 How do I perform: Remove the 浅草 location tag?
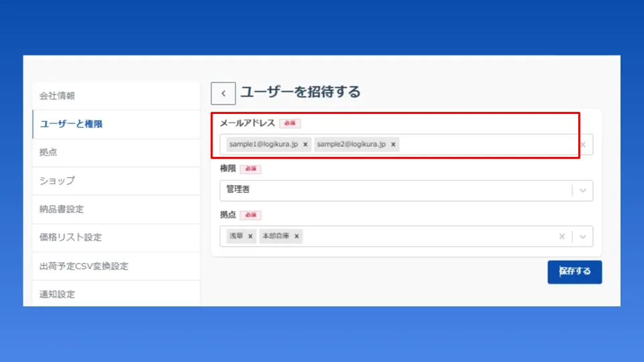coord(250,237)
